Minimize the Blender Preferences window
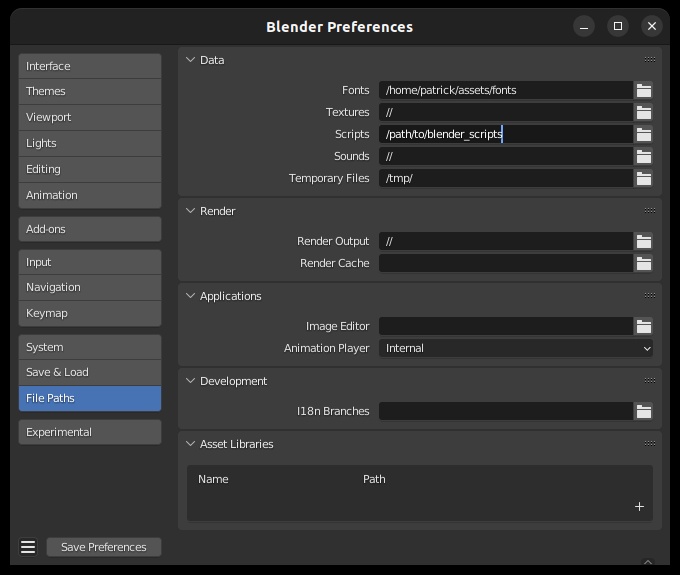This screenshot has width=680, height=575. coord(584,26)
